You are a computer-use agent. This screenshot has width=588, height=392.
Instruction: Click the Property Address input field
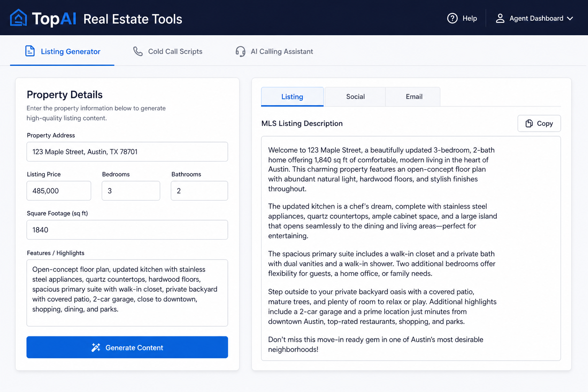tap(127, 152)
